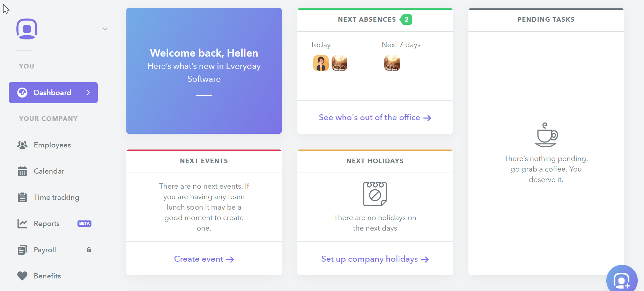Follow the See who's out of the office link

click(375, 118)
